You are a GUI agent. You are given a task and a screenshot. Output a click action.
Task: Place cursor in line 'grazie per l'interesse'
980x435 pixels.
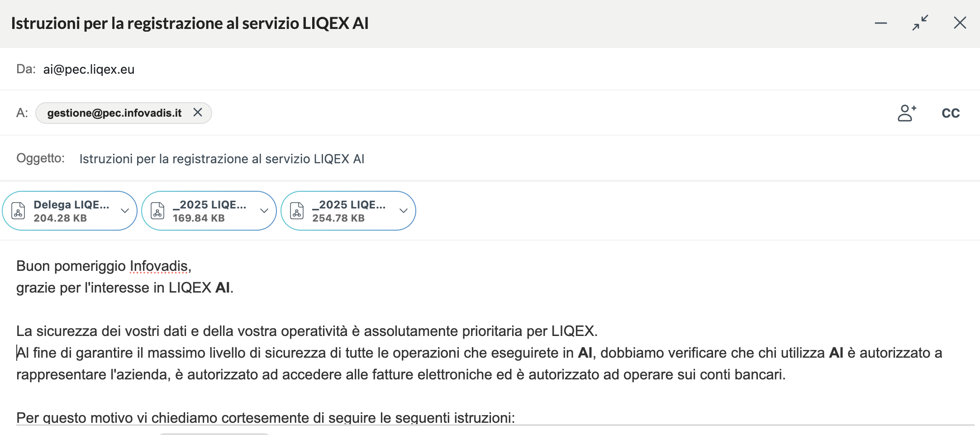click(x=125, y=288)
